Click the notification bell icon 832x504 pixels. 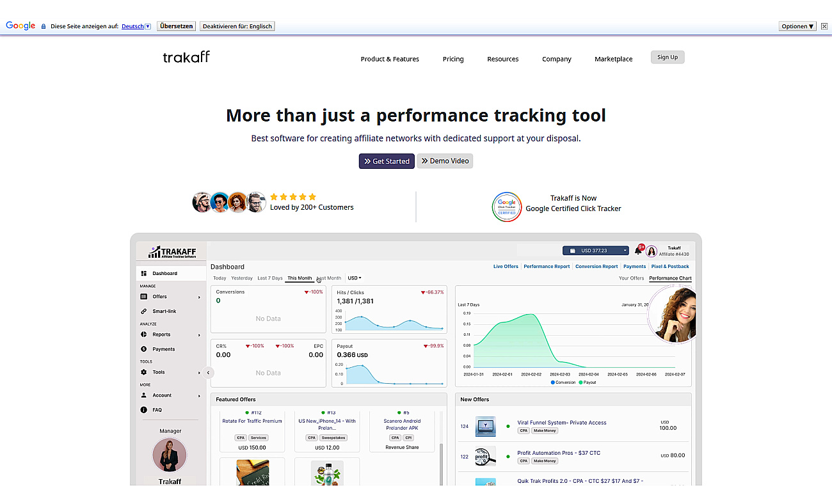(638, 251)
